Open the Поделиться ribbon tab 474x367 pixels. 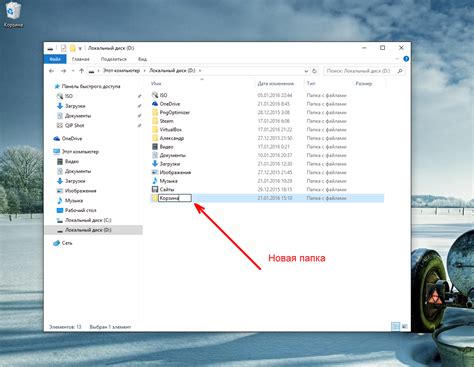click(114, 59)
